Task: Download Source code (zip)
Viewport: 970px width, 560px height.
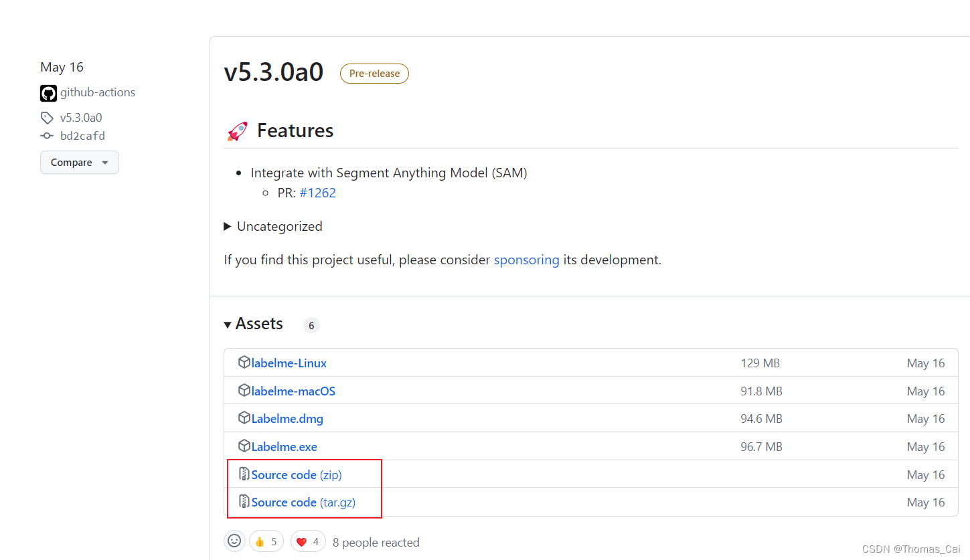Action: (297, 475)
